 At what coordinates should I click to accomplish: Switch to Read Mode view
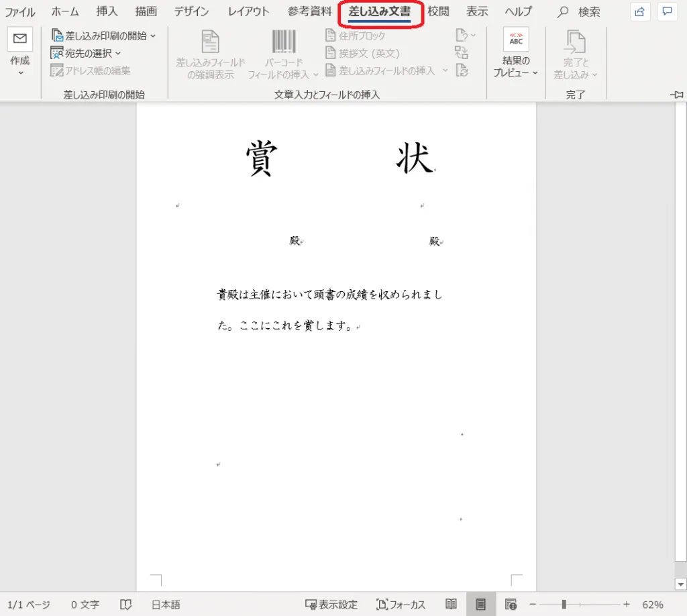coord(452,605)
